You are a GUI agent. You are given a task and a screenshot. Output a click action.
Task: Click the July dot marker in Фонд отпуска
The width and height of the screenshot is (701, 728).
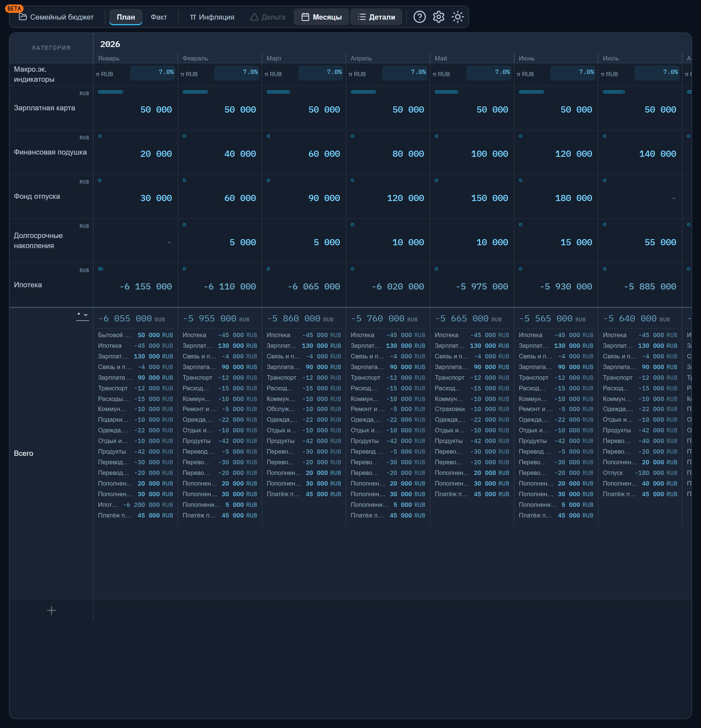point(604,181)
